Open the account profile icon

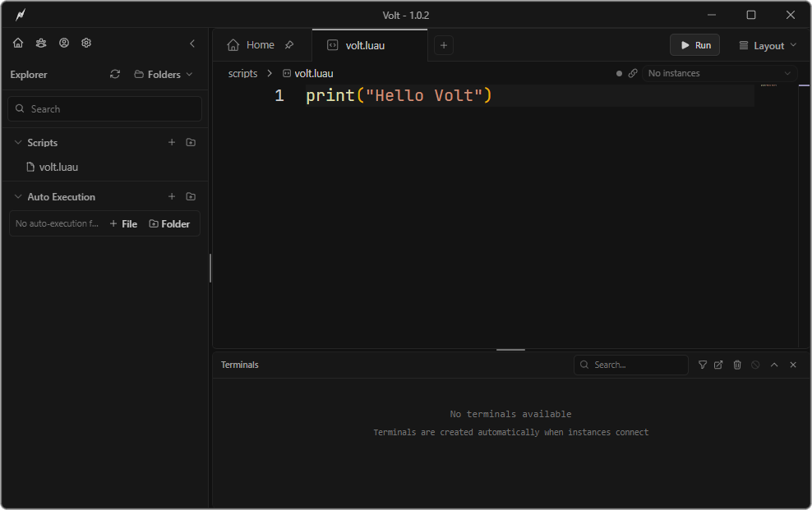coord(64,43)
